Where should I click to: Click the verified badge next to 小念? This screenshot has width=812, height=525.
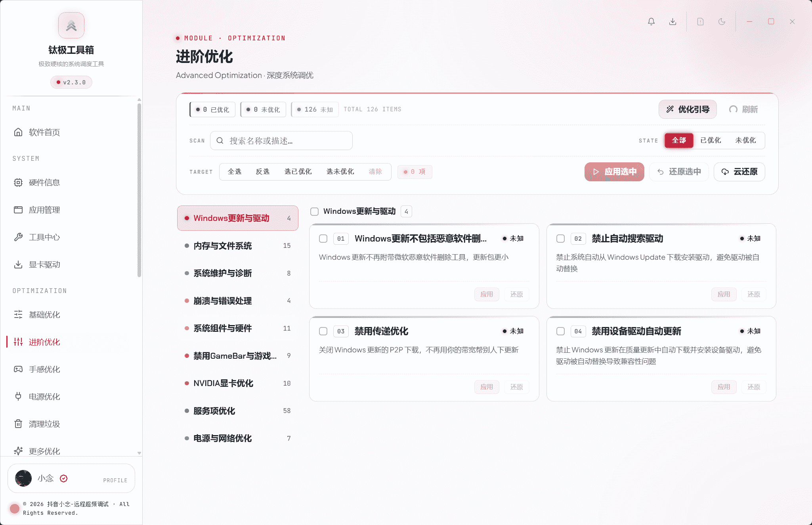[x=63, y=478]
